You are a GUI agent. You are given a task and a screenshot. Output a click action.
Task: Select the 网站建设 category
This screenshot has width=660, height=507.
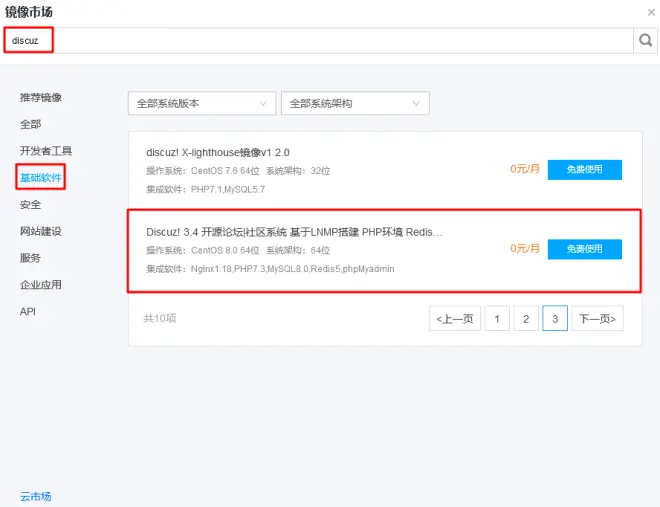click(41, 231)
